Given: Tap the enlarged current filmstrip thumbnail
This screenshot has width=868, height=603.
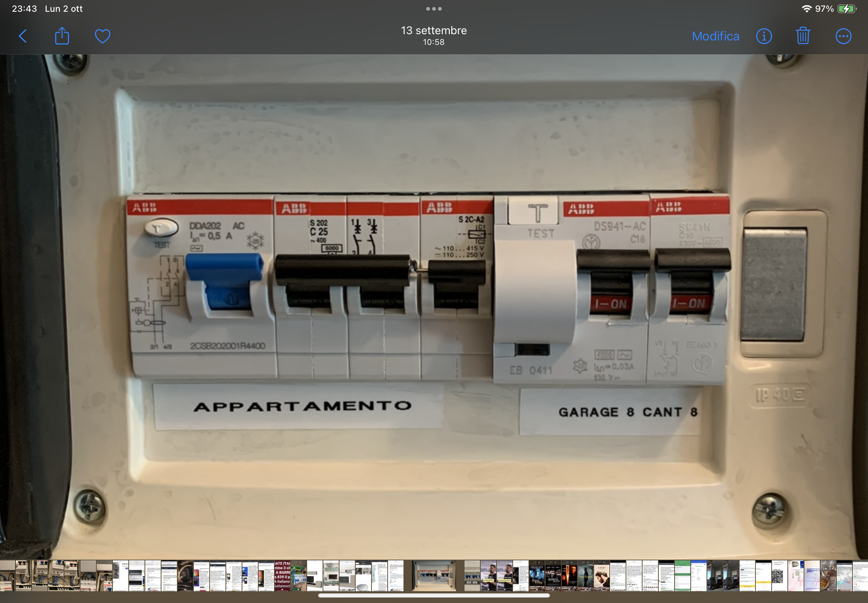Looking at the screenshot, I should click(x=434, y=575).
